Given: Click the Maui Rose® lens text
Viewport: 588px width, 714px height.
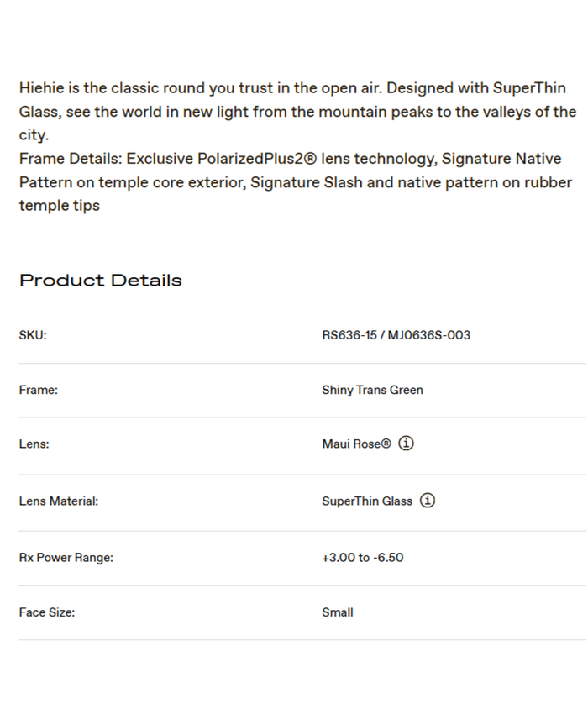Looking at the screenshot, I should [356, 444].
